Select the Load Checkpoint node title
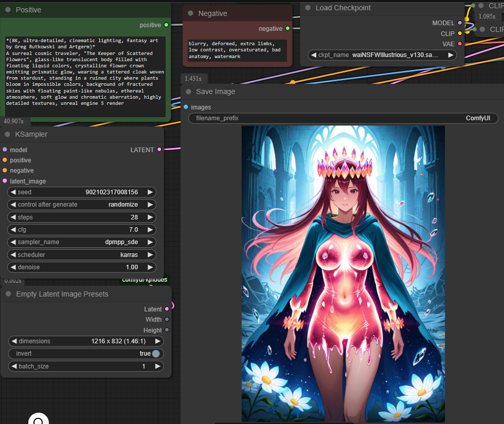This screenshot has width=504, height=424. 343,8
